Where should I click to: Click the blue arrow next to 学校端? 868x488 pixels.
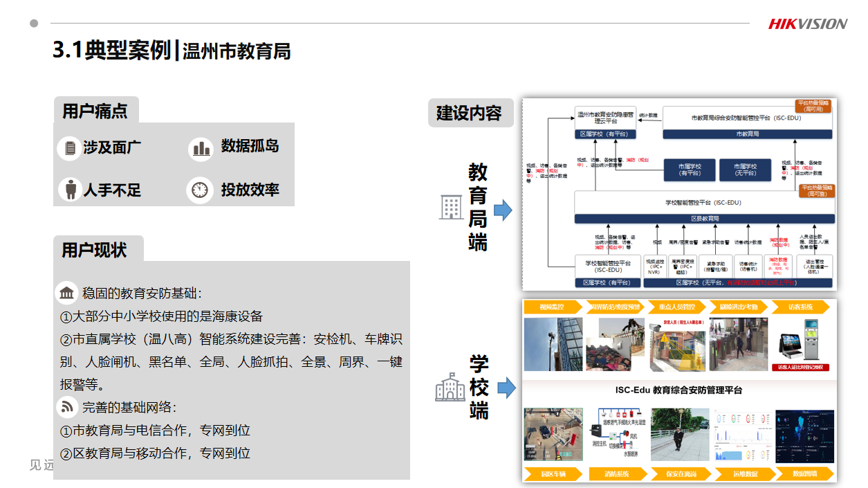point(506,388)
